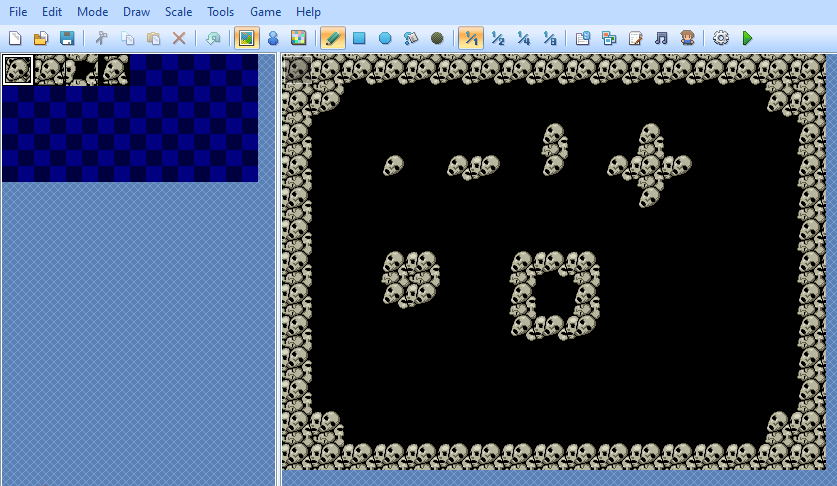Switch to Map editing mode
Image resolution: width=837 pixels, height=486 pixels.
pos(246,38)
